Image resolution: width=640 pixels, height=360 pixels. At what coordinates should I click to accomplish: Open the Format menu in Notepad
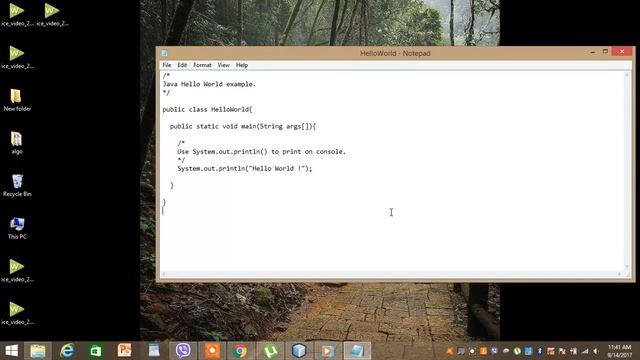click(202, 65)
